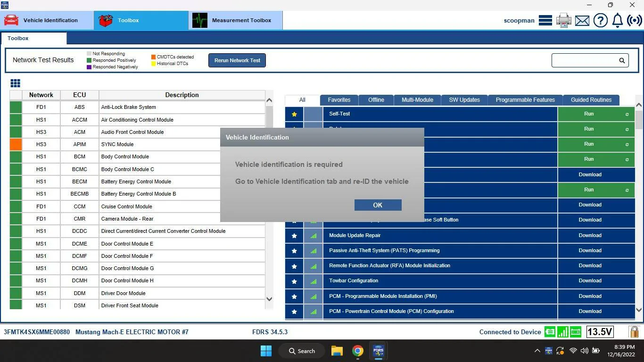Click the green connector icon in the status bar
644x362 pixels.
click(x=550, y=332)
